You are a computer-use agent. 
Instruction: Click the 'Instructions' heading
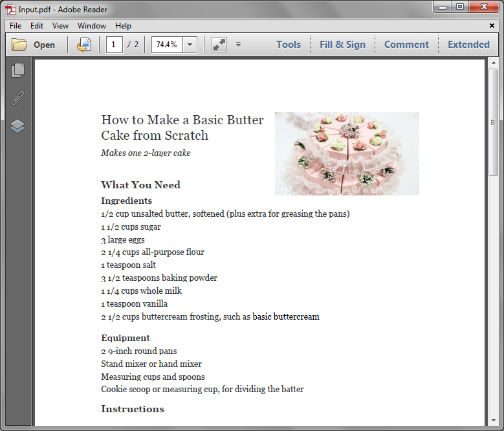click(x=133, y=409)
